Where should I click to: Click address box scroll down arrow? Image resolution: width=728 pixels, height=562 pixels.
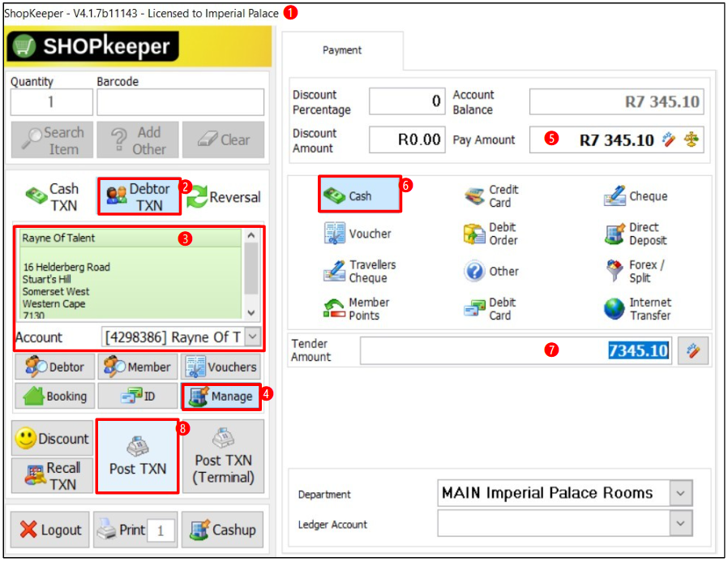251,312
